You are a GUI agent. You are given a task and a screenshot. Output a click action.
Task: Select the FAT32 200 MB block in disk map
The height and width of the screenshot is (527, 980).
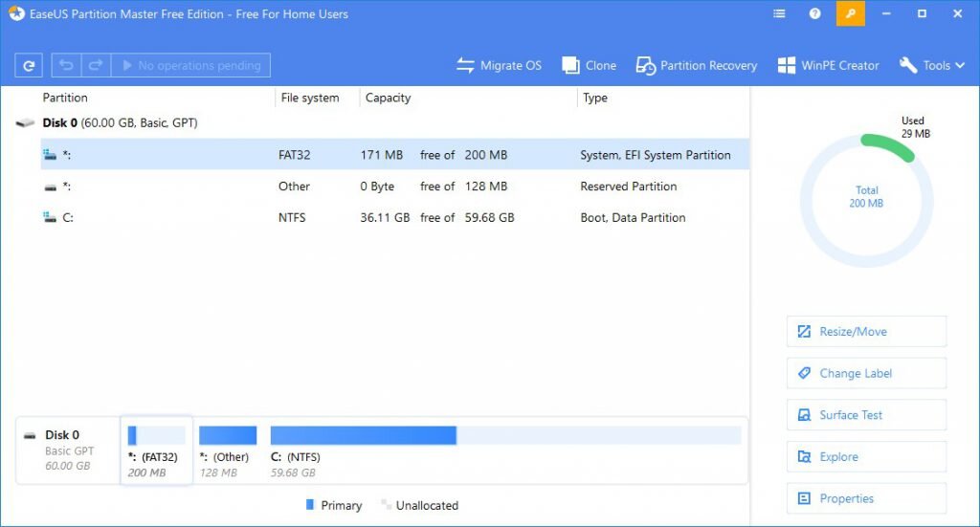tap(156, 450)
